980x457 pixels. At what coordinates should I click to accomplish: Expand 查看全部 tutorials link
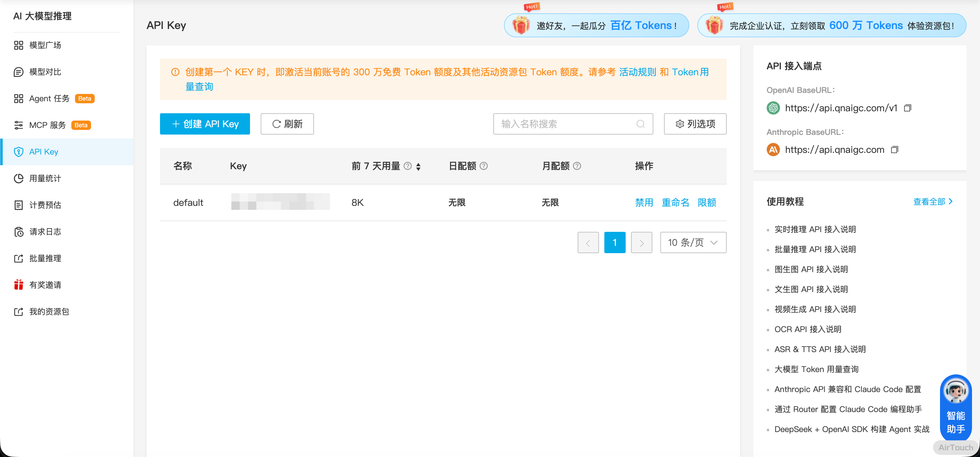(x=933, y=202)
